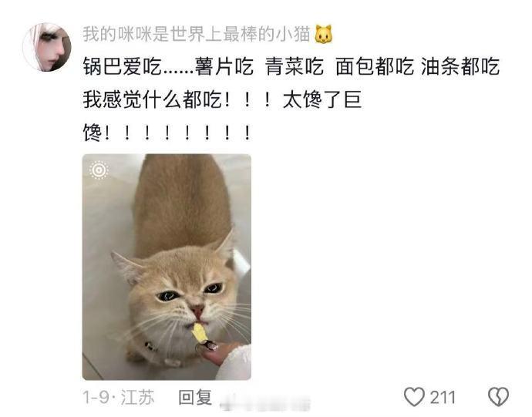Select the comment line starting with 锅巴爱吃

click(291, 66)
